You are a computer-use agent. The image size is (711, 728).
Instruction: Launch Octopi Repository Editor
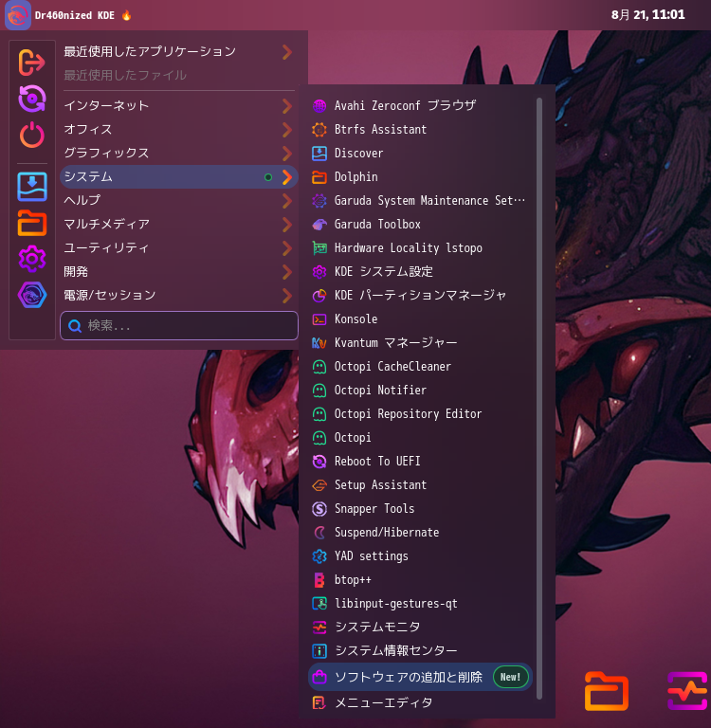tap(420, 414)
